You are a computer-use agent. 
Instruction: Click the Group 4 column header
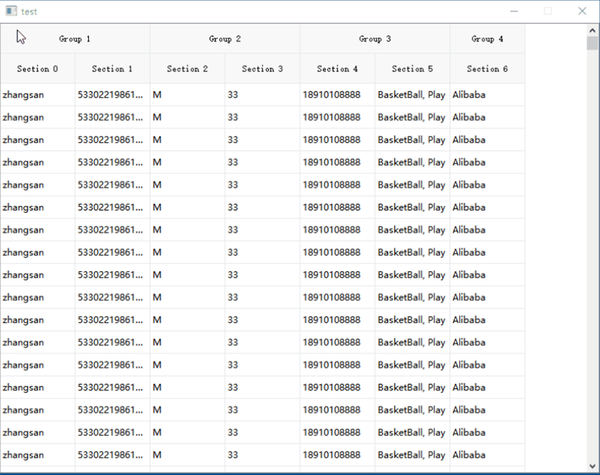[488, 39]
